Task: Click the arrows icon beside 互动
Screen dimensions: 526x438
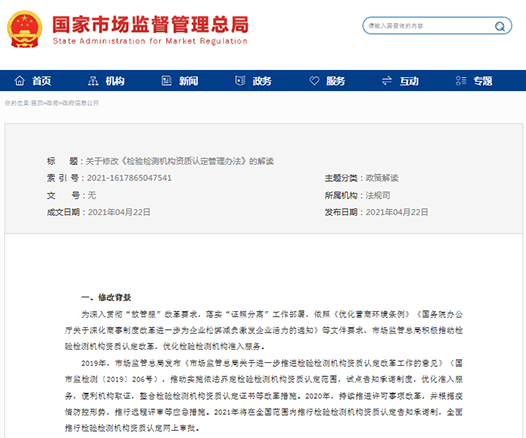Action: 387,80
